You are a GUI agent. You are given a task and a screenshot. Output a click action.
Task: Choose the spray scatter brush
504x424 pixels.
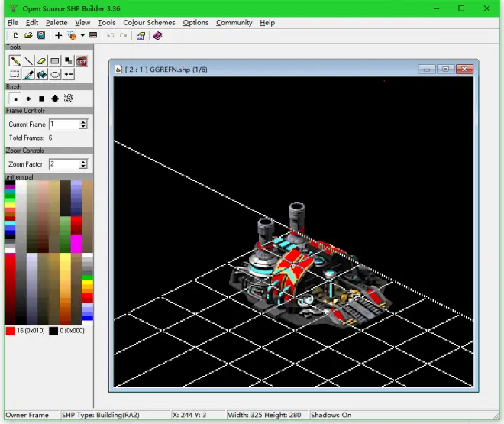tap(69, 99)
